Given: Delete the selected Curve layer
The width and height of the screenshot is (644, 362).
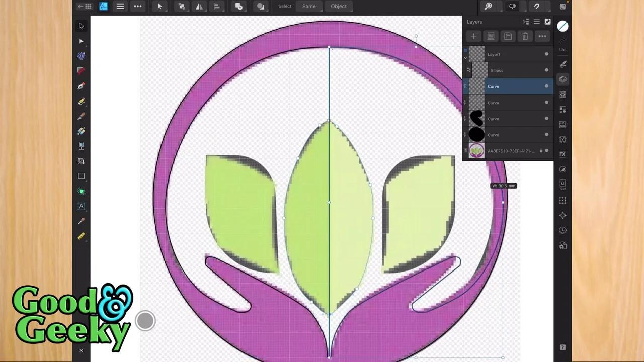Looking at the screenshot, I should (x=525, y=36).
